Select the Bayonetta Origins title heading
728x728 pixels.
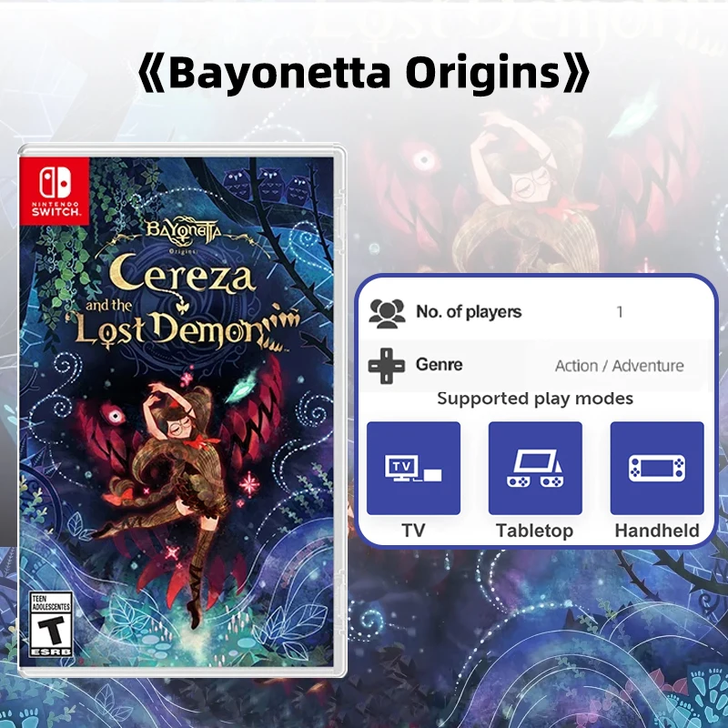click(364, 74)
